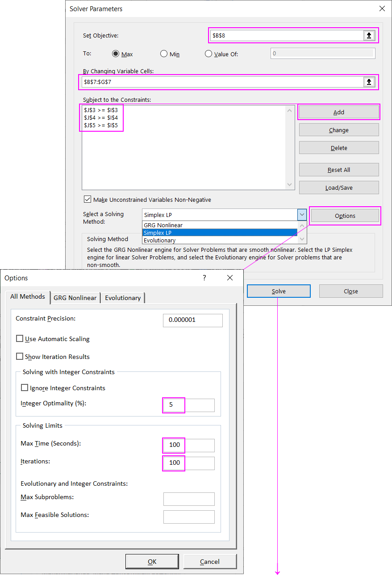Click the Reset All button
The height and width of the screenshot is (575, 392).
pyautogui.click(x=338, y=170)
